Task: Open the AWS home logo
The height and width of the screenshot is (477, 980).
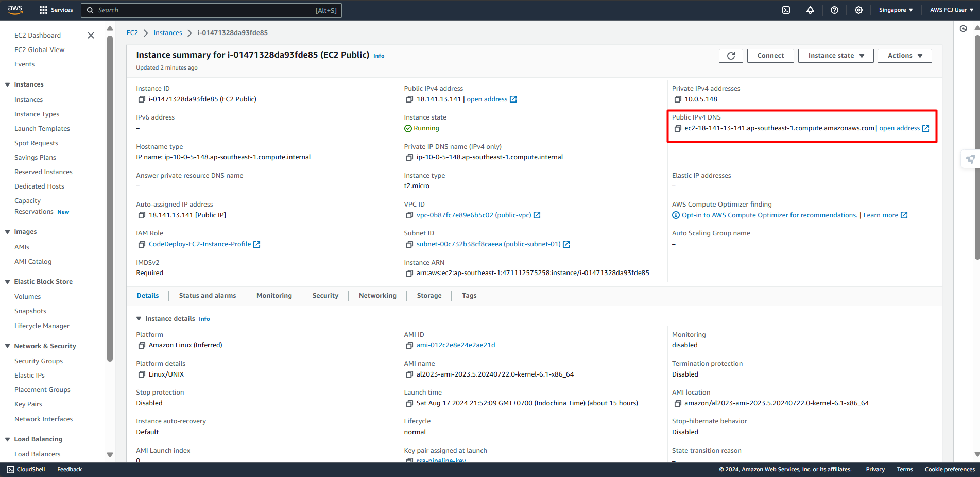Action: pos(15,10)
